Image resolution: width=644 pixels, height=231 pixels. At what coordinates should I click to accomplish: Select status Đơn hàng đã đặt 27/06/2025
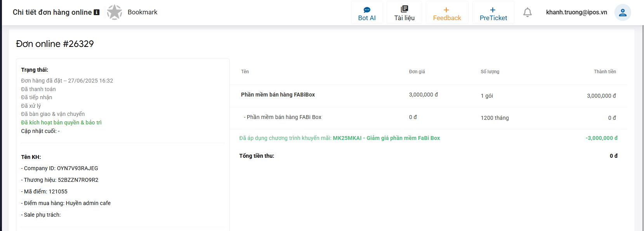click(67, 81)
